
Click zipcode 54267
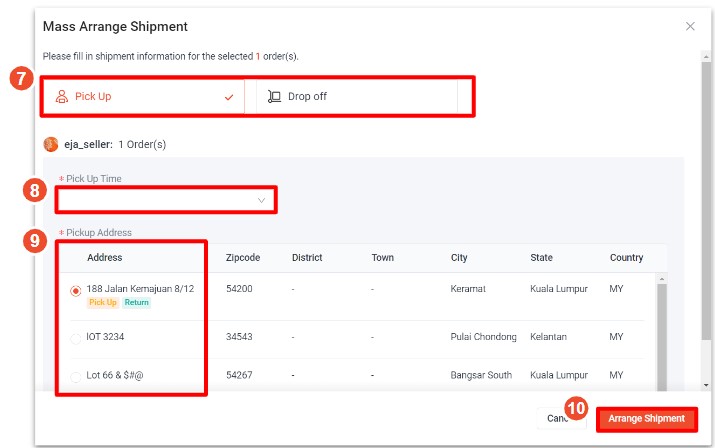(239, 375)
